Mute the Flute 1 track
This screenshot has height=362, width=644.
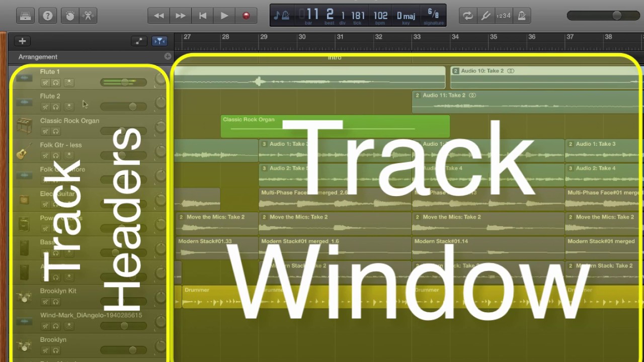[45, 82]
